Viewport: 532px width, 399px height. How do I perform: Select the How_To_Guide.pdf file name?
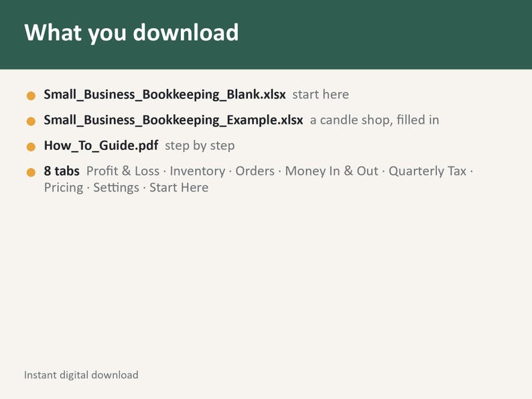click(101, 146)
